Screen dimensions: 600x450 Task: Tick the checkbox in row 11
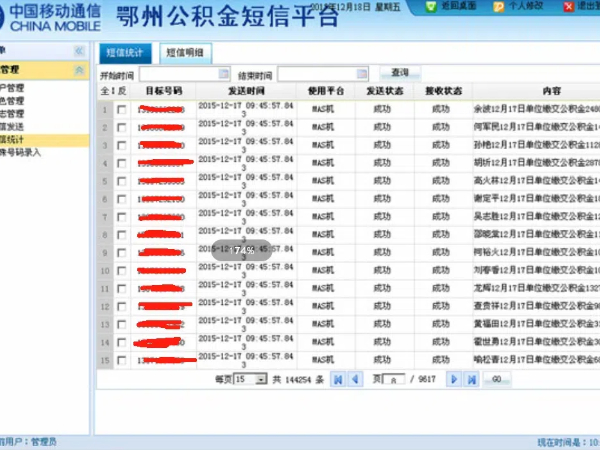122,289
